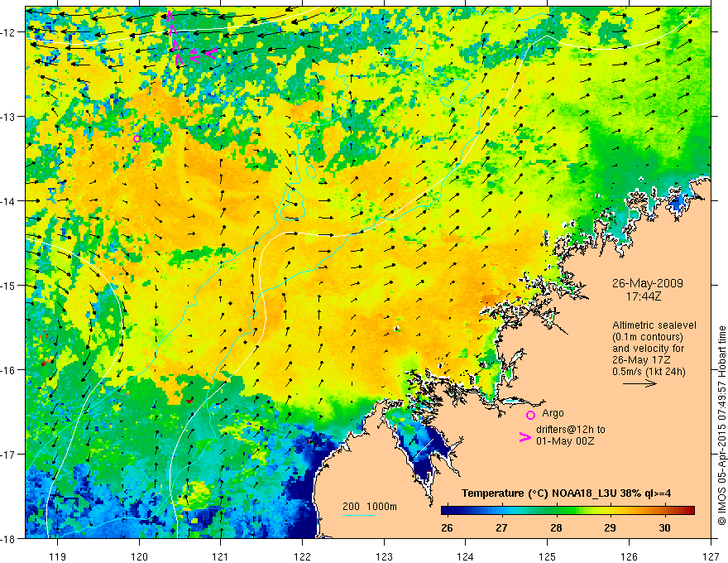
Task: Click the latitude label -12
Action: pyautogui.click(x=9, y=32)
